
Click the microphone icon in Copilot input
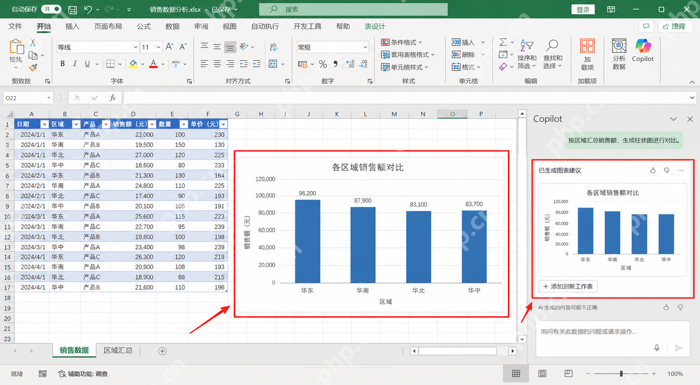[657, 347]
